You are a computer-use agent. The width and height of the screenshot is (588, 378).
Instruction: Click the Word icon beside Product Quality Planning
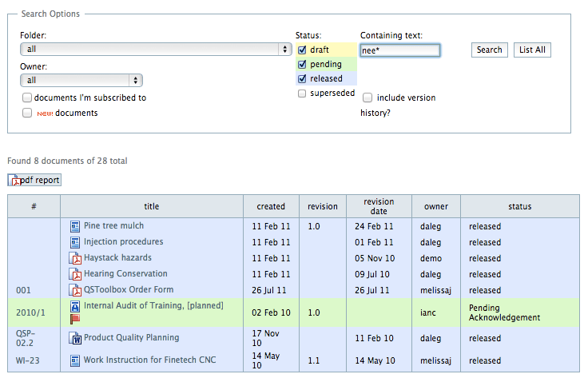click(x=75, y=338)
